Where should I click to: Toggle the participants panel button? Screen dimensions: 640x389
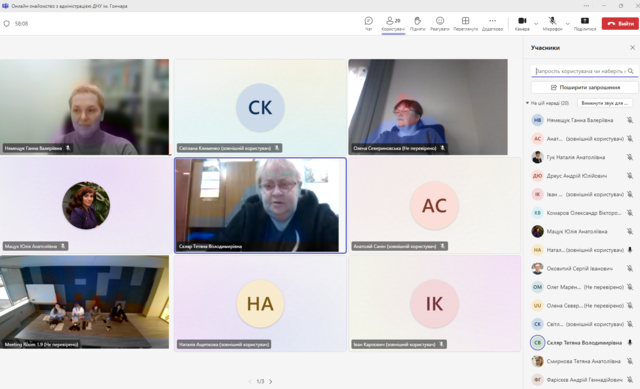pos(393,23)
